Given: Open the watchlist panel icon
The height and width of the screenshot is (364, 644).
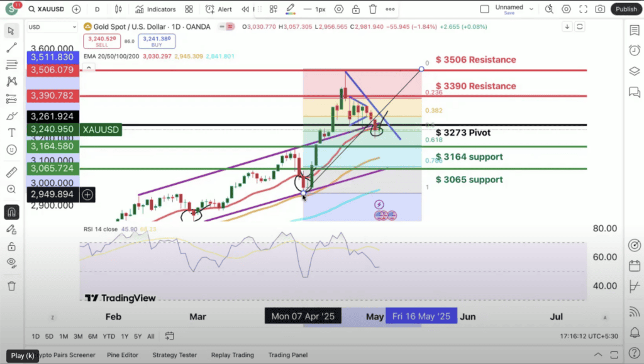Looking at the screenshot, I should coord(635,30).
